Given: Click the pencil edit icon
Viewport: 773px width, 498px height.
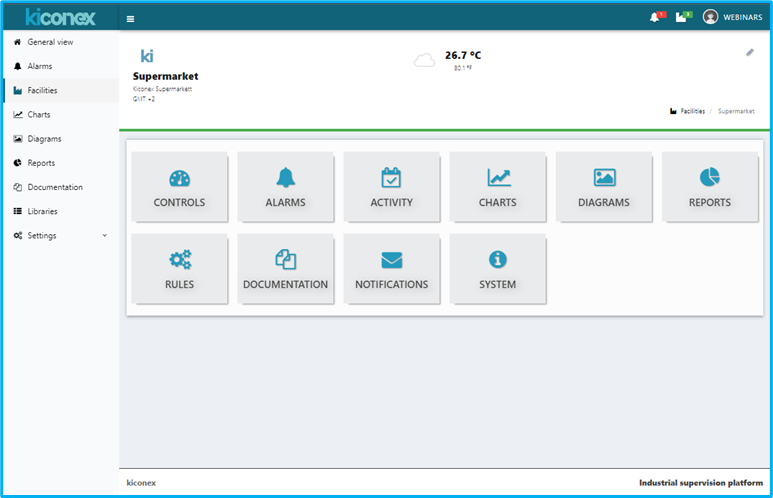Looking at the screenshot, I should click(x=750, y=52).
